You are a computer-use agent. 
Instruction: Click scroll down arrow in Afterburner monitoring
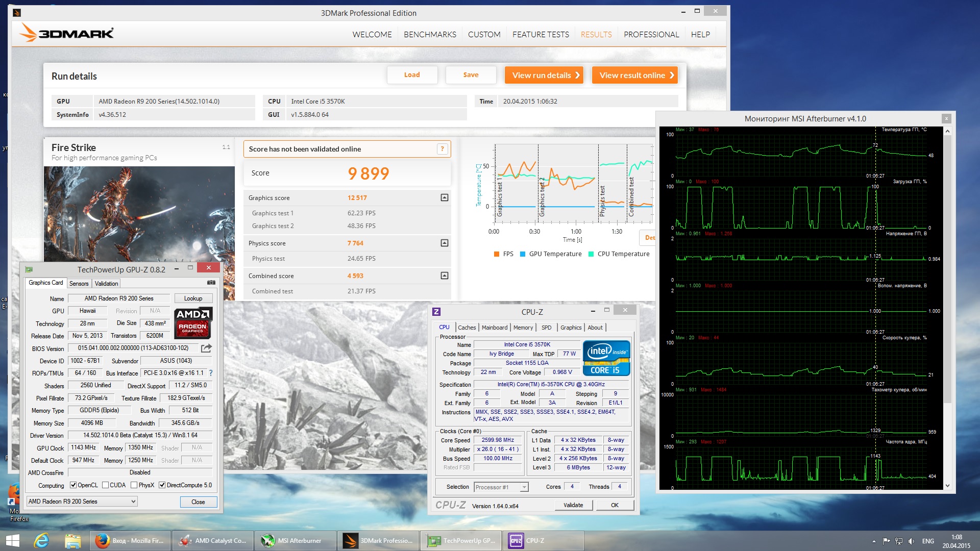coord(948,486)
